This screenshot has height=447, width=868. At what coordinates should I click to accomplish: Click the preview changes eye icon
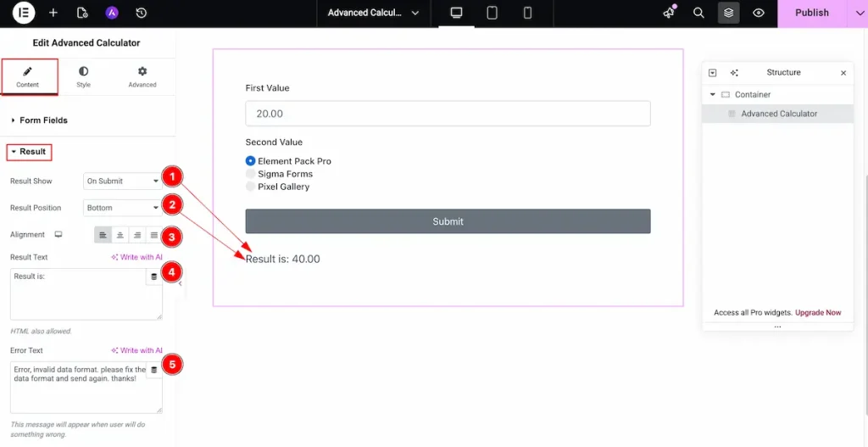tap(759, 13)
